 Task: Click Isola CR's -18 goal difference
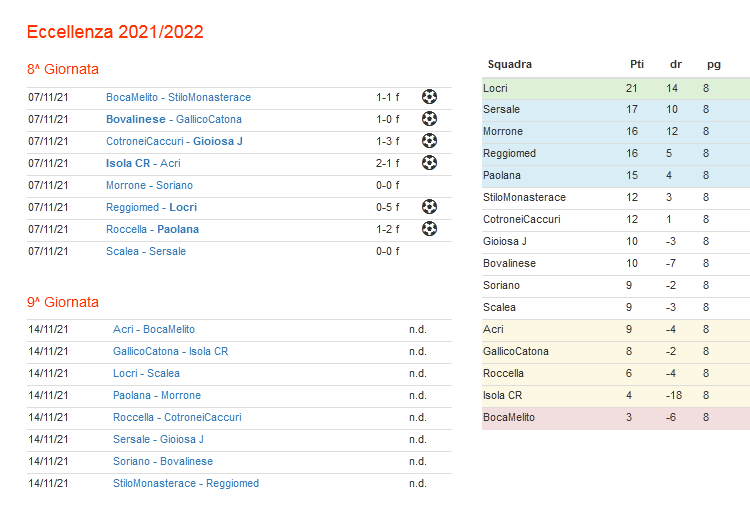pyautogui.click(x=673, y=395)
